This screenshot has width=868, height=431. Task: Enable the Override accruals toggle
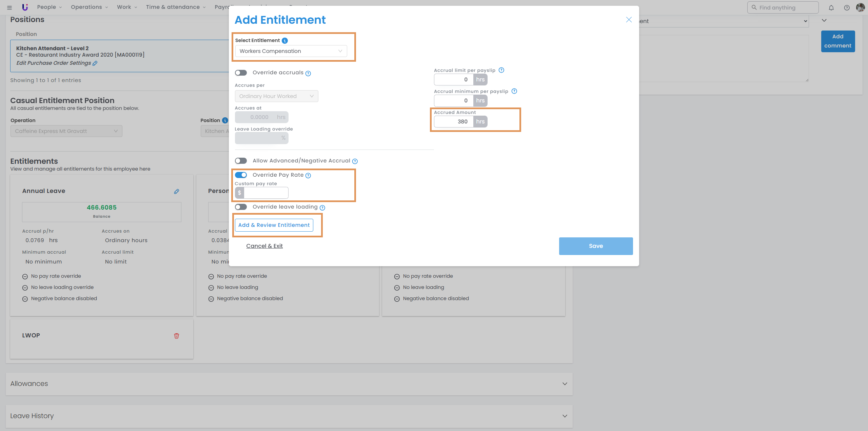pos(241,73)
